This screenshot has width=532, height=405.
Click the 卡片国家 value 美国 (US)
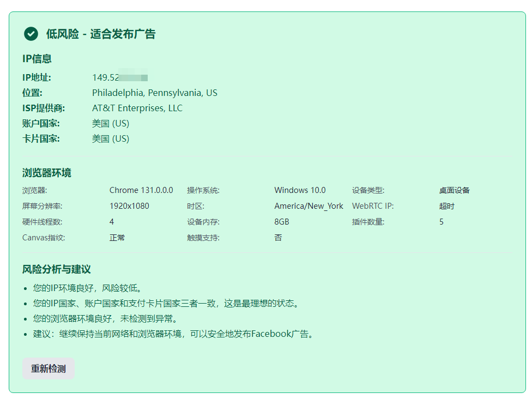pos(111,139)
